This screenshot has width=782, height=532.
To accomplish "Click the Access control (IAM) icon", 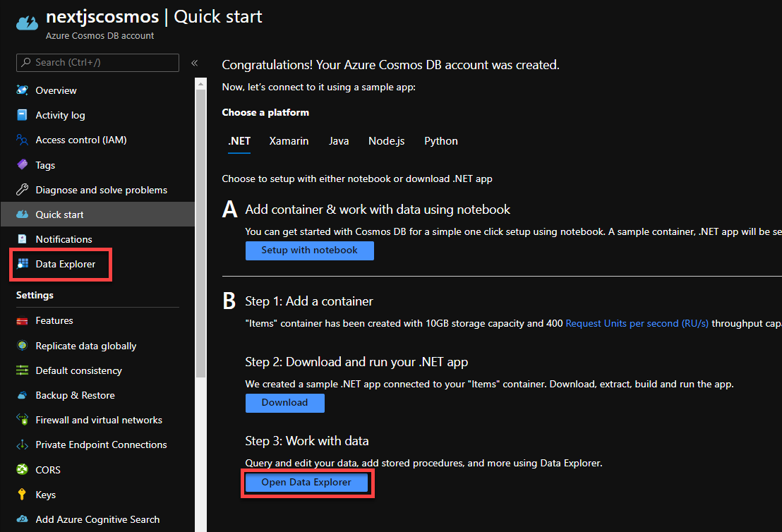I will (x=23, y=140).
